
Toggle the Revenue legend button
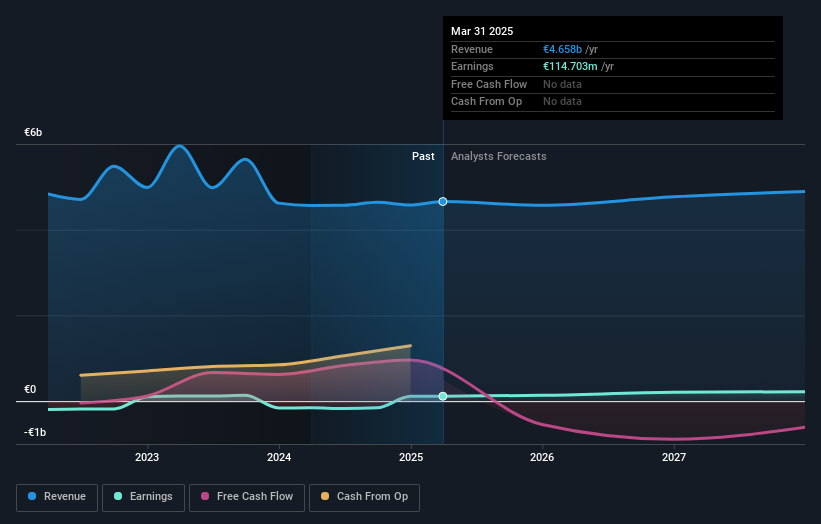tap(57, 497)
